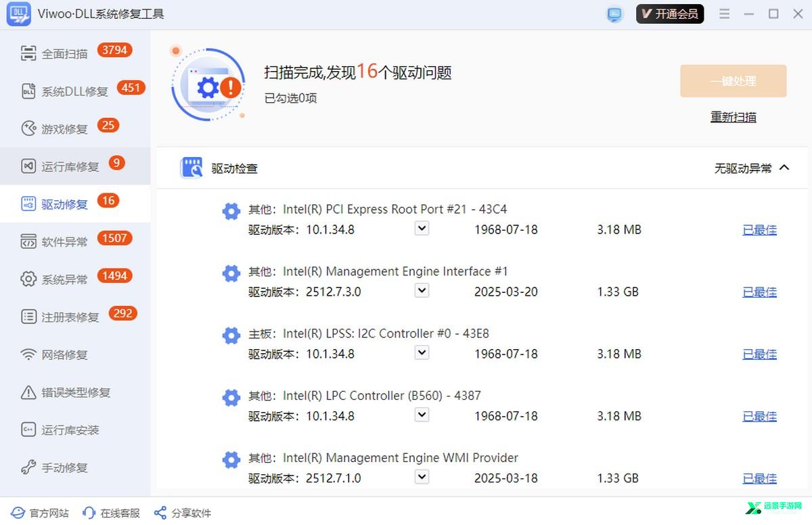Click 分享软件 share software

183,513
